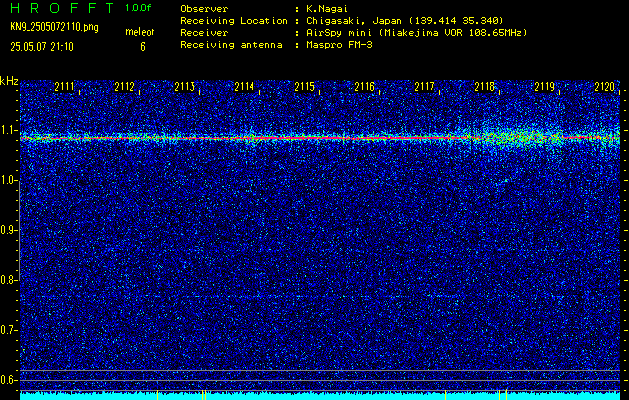This screenshot has height=400, width=629.
Task: Click the HROFFT title text
Action: coord(61,8)
